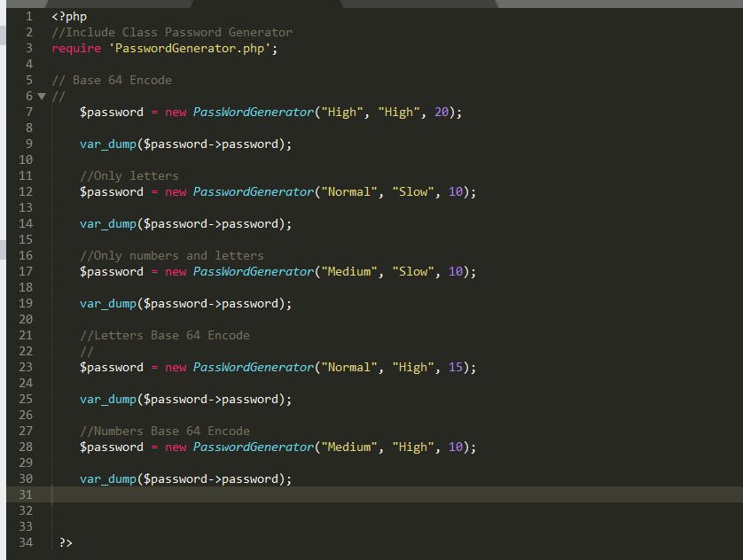Click the Numbers Base 64 Encode comment
The height and width of the screenshot is (560, 743).
(165, 431)
